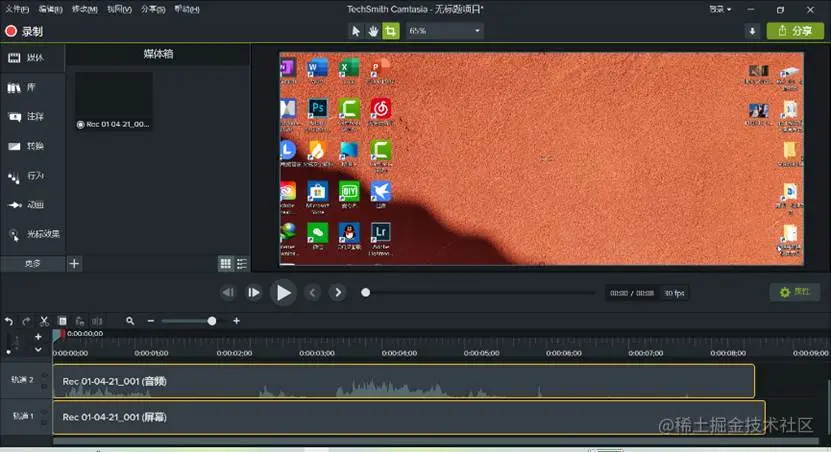The width and height of the screenshot is (831, 452).
Task: Click the timeline magnifier zoom icon
Action: 130,321
